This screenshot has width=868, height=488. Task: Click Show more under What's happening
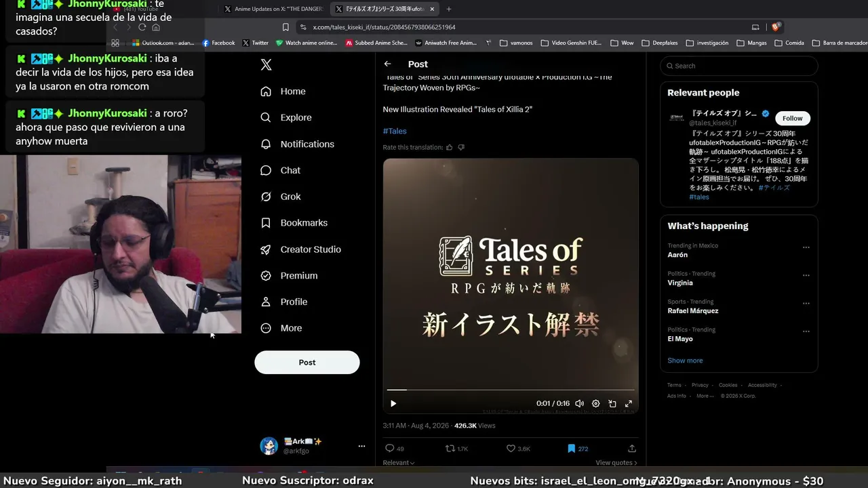[x=685, y=361]
